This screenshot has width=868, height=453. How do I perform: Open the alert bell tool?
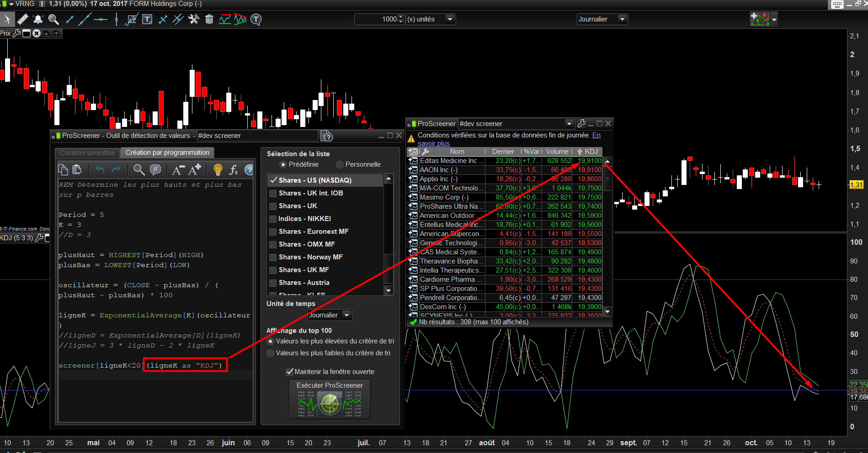(x=38, y=19)
